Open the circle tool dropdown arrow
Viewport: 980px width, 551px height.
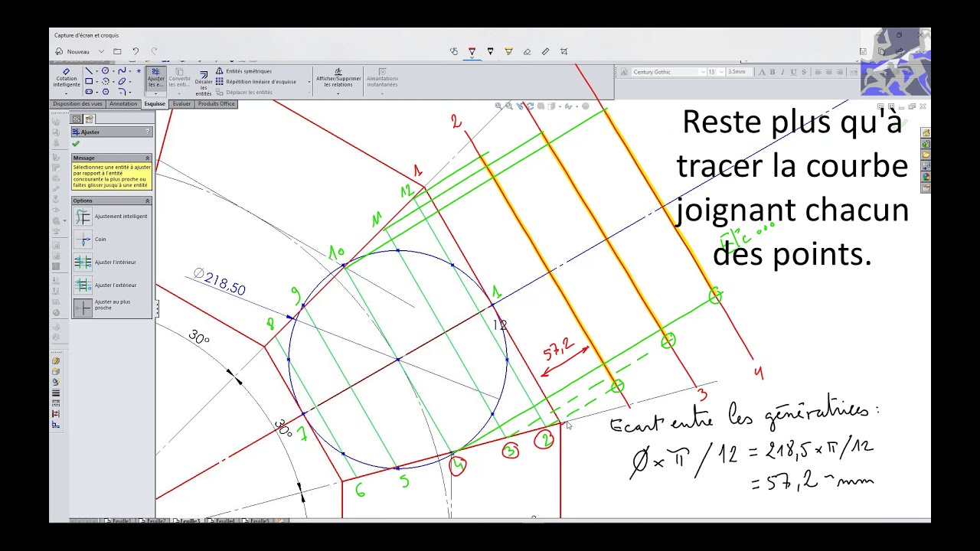click(x=113, y=71)
